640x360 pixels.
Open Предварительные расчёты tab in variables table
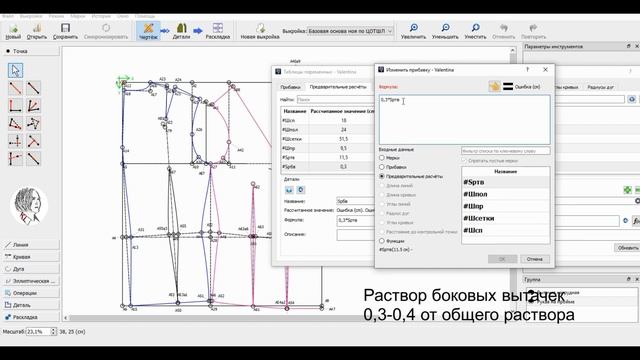338,87
